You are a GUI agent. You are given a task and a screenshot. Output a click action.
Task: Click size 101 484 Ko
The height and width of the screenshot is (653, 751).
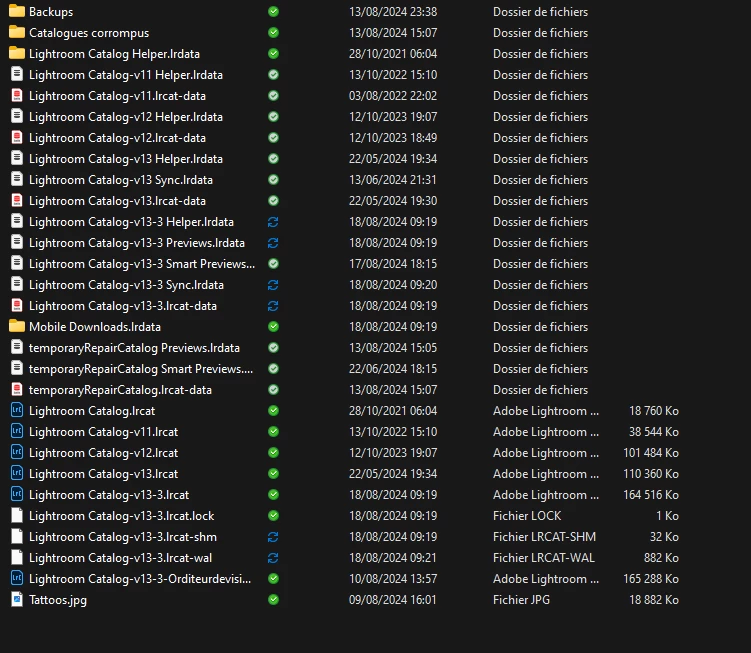(651, 453)
